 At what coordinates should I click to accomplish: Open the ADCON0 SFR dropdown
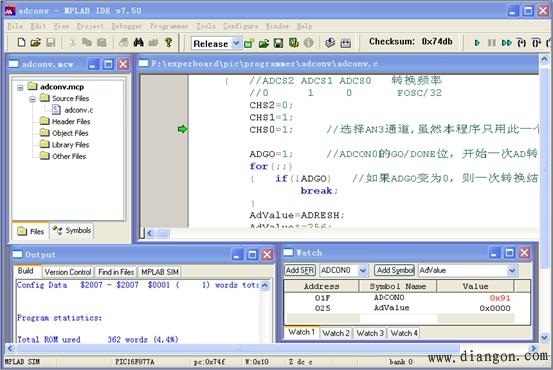[x=363, y=271]
